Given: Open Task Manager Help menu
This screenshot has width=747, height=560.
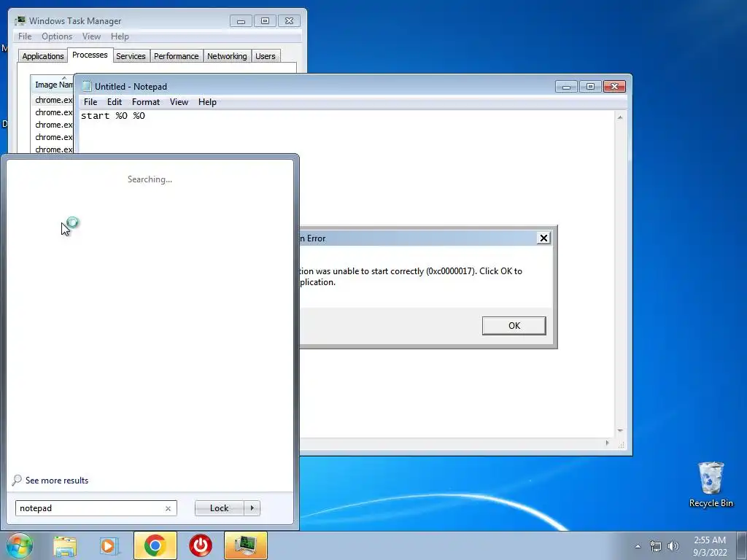Looking at the screenshot, I should [x=120, y=36].
